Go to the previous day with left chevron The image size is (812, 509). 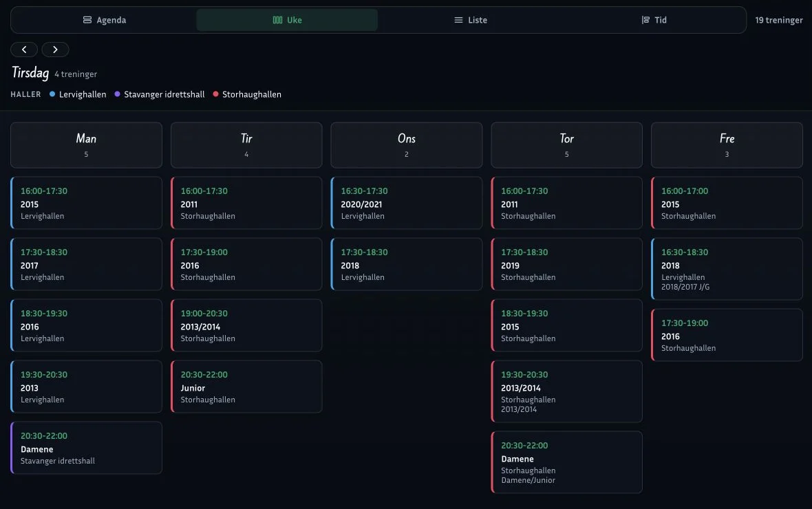click(x=24, y=50)
